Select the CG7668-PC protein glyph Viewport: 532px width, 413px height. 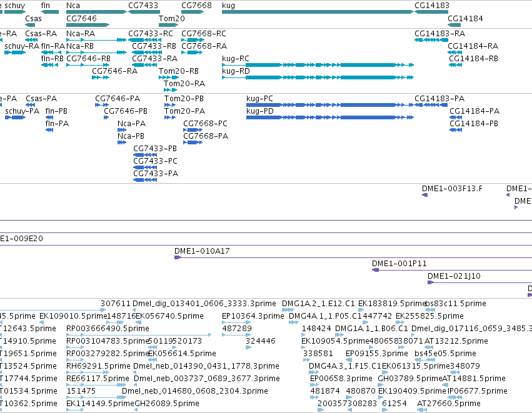click(193, 130)
